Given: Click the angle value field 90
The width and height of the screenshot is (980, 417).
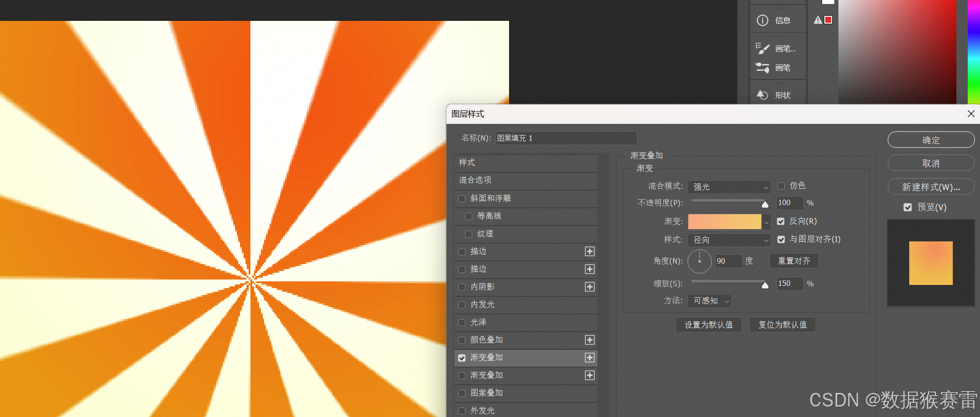Looking at the screenshot, I should click(x=729, y=261).
